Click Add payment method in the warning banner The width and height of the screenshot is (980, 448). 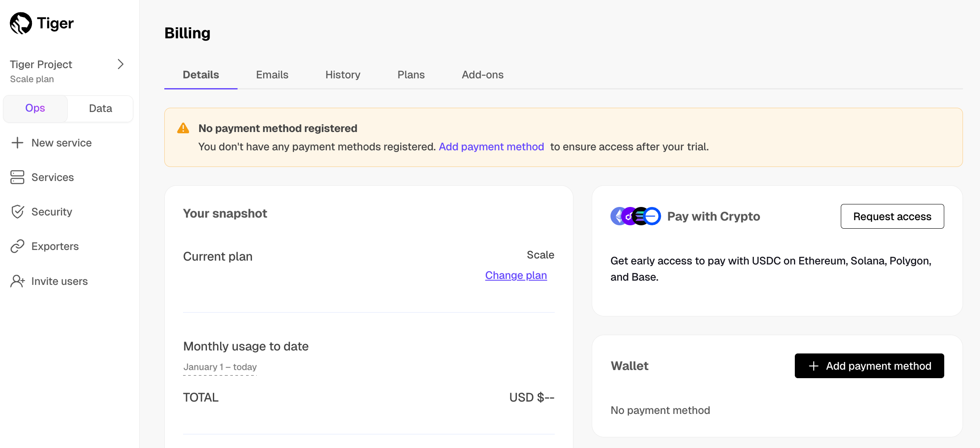491,146
